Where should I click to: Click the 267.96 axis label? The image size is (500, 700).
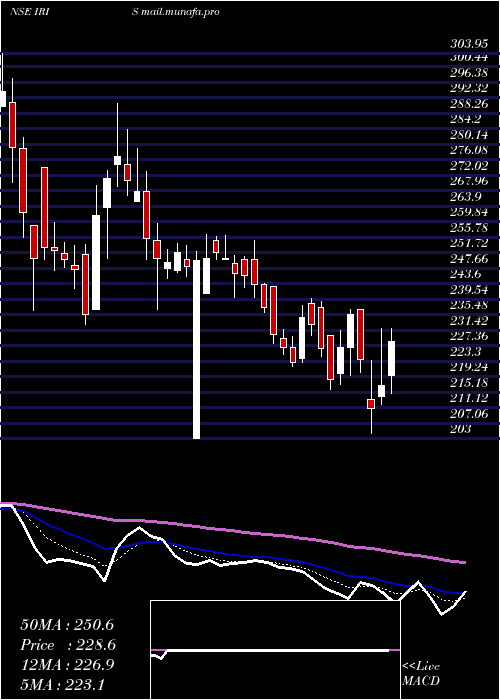[x=469, y=181]
